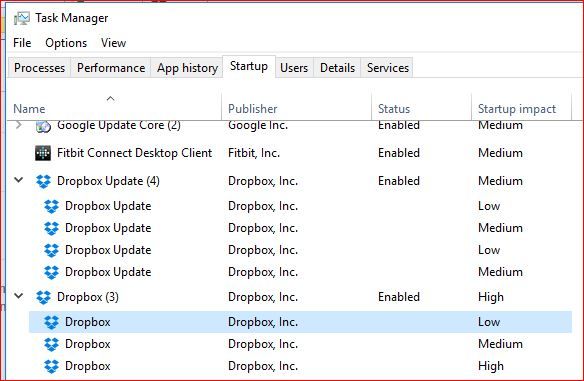
Task: Open the Options menu
Action: 66,43
